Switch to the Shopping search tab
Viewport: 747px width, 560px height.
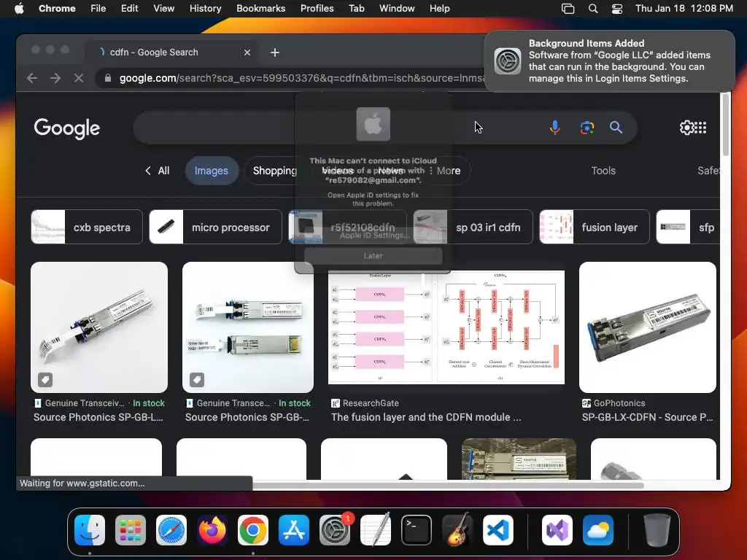[275, 171]
